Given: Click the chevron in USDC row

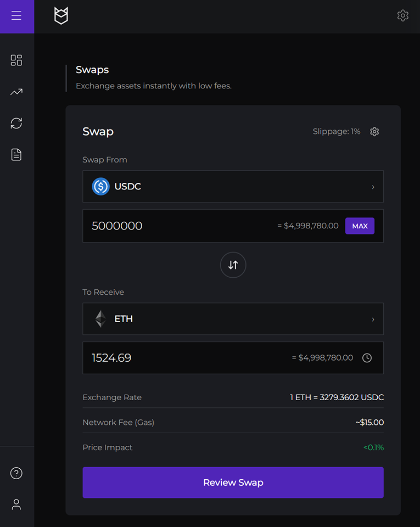Looking at the screenshot, I should 373,187.
